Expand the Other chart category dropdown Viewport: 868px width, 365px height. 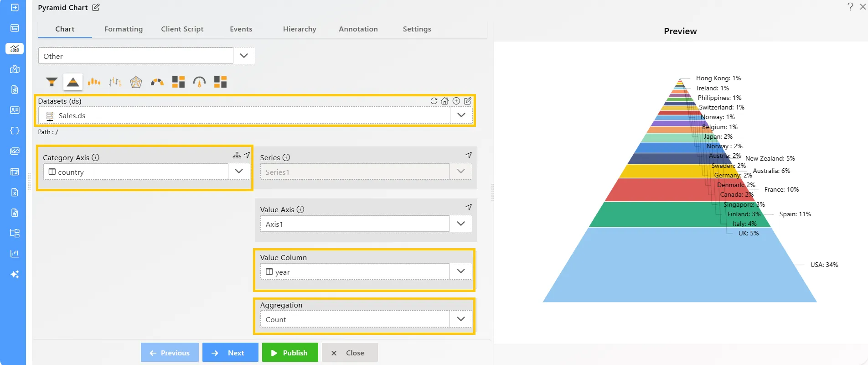(x=244, y=56)
